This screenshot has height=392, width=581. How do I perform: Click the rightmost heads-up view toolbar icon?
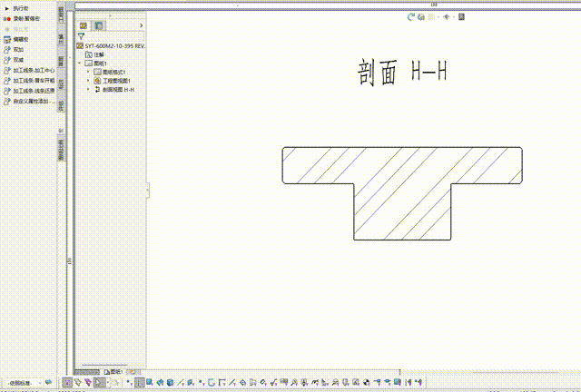coord(461,17)
